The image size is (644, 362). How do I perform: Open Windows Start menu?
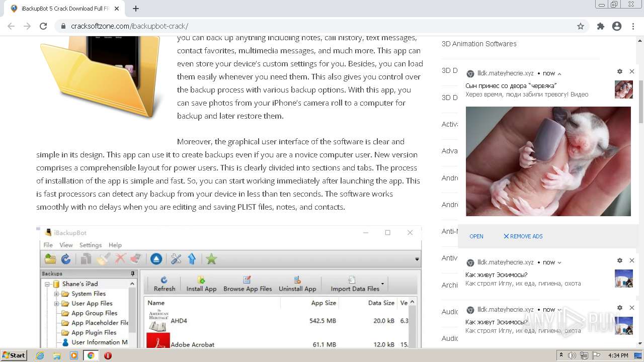point(14,355)
